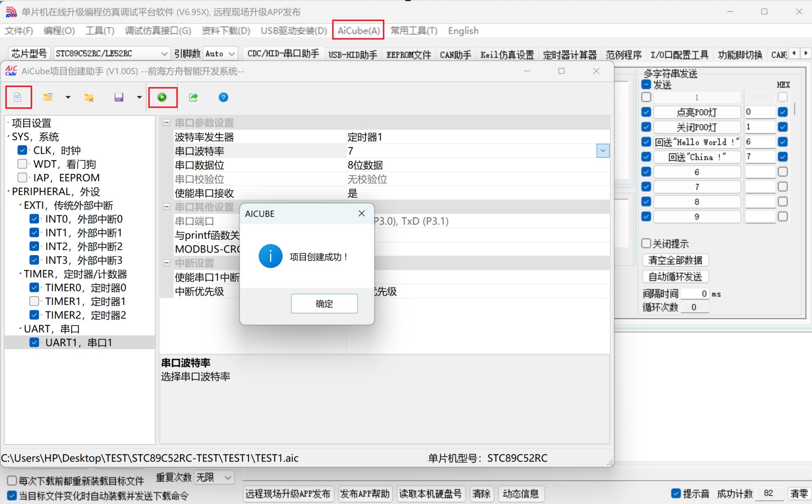Open the AiCube(A) menu
Image resolution: width=812 pixels, height=504 pixels.
pyautogui.click(x=358, y=30)
